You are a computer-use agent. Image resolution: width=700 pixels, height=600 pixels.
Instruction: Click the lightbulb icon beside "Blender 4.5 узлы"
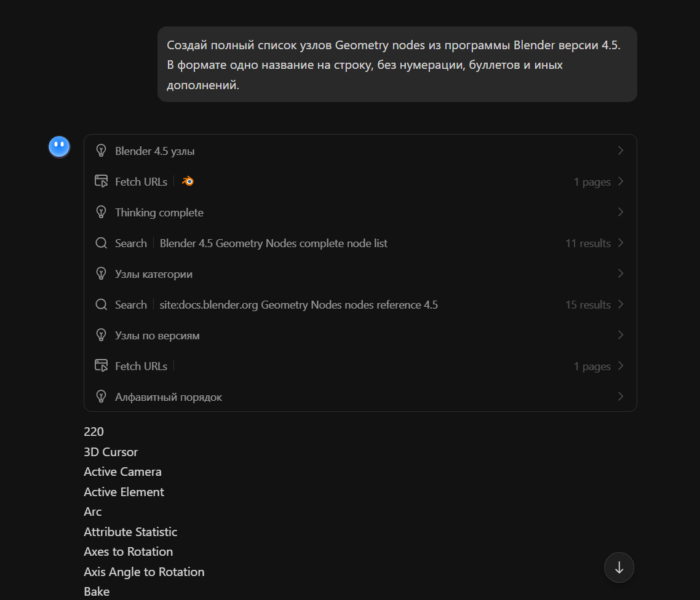click(101, 151)
